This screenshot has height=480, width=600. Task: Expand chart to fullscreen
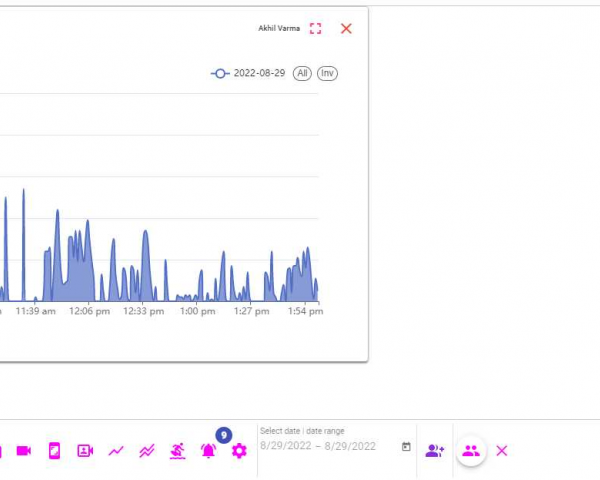(316, 29)
